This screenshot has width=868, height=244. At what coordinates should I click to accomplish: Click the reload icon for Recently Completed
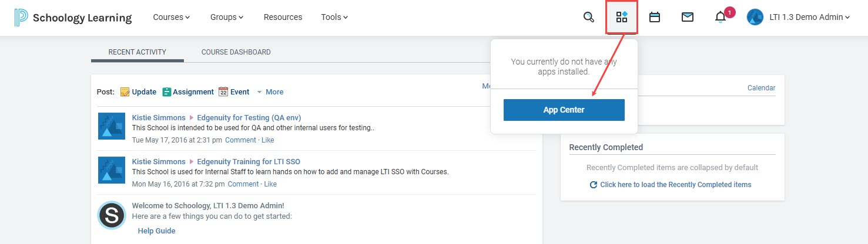pyautogui.click(x=594, y=185)
